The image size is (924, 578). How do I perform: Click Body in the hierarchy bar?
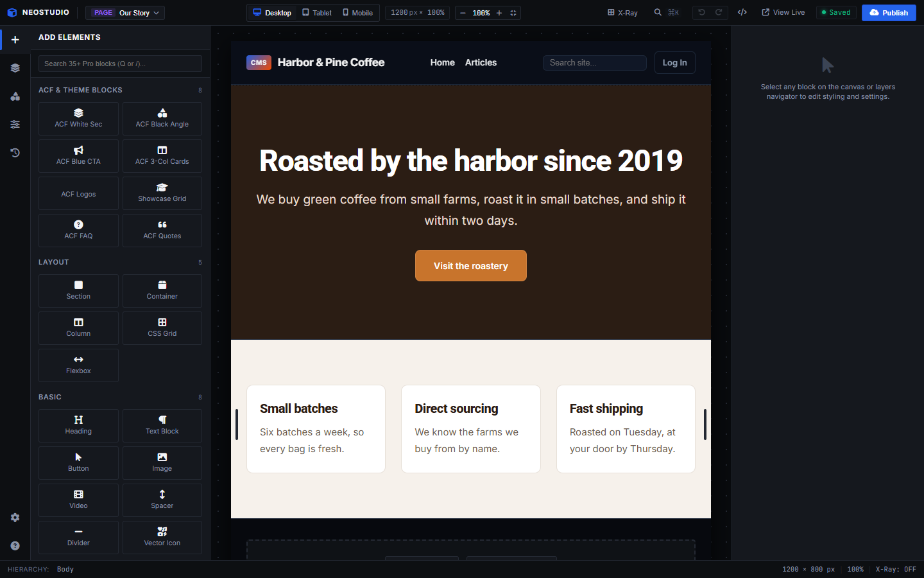click(65, 569)
